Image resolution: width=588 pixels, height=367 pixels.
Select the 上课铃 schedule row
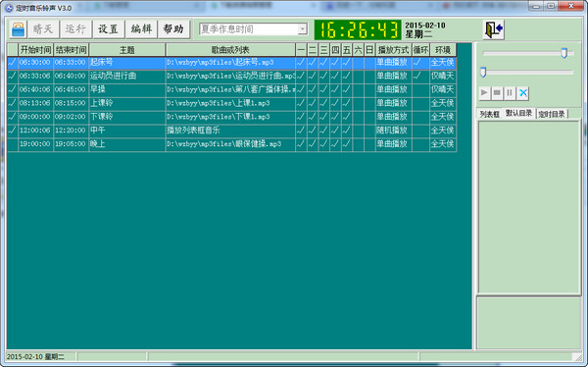[231, 103]
